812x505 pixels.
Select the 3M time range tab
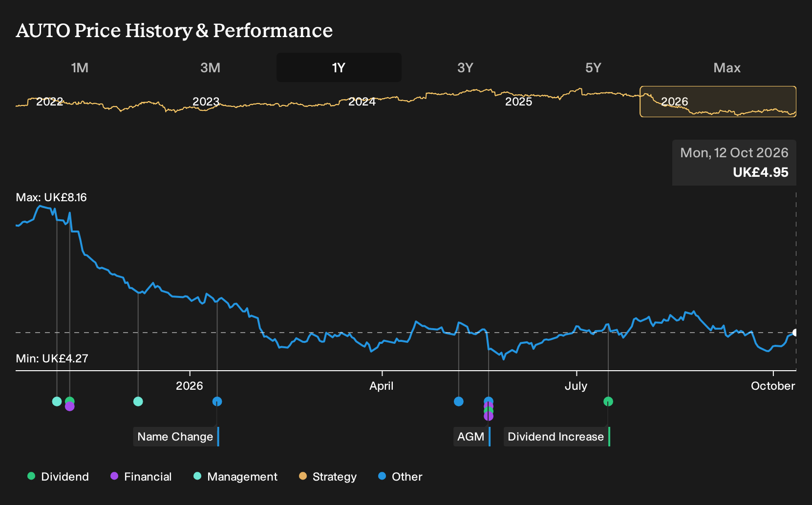(210, 67)
